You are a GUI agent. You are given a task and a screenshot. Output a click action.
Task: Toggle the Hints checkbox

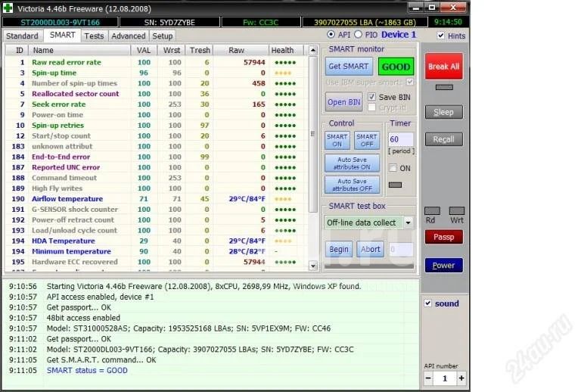coord(440,36)
